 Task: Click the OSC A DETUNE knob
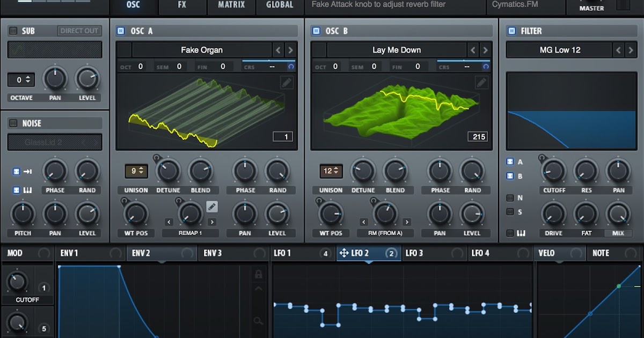(169, 172)
